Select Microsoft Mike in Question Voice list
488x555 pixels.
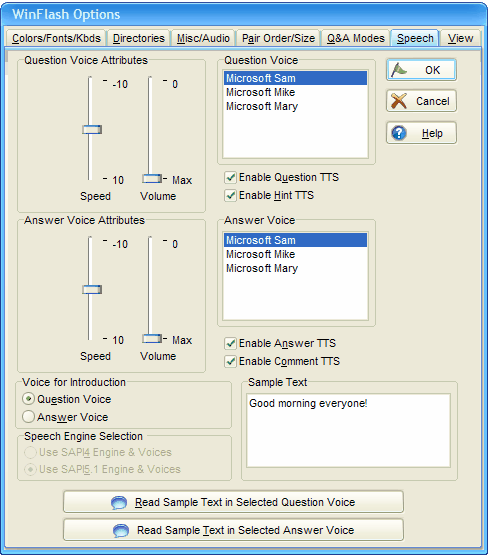pos(295,92)
